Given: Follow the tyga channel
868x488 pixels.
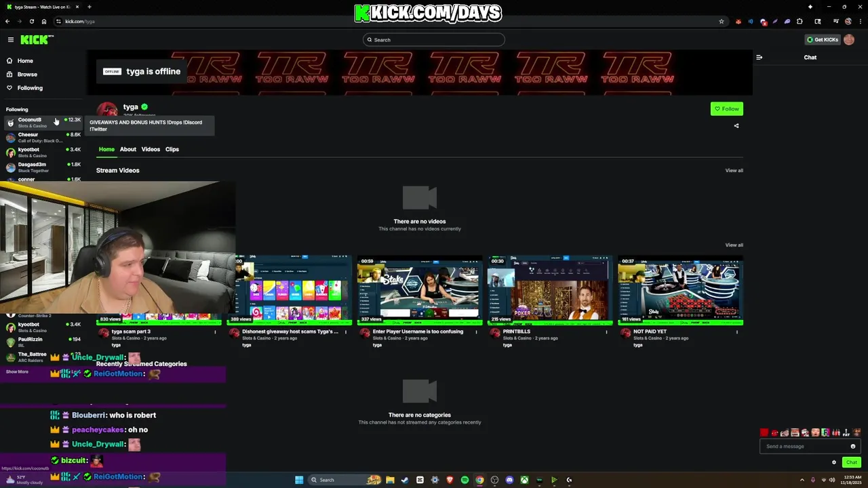Looking at the screenshot, I should coord(727,109).
